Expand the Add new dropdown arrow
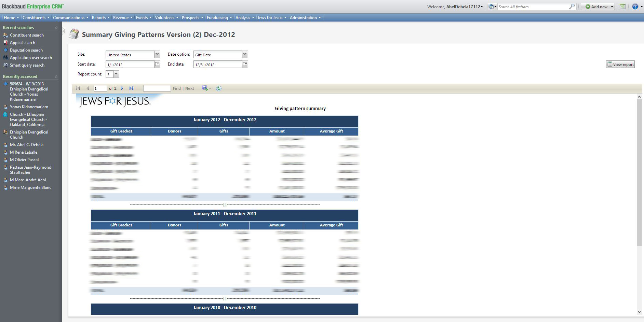This screenshot has height=322, width=644. (x=612, y=7)
